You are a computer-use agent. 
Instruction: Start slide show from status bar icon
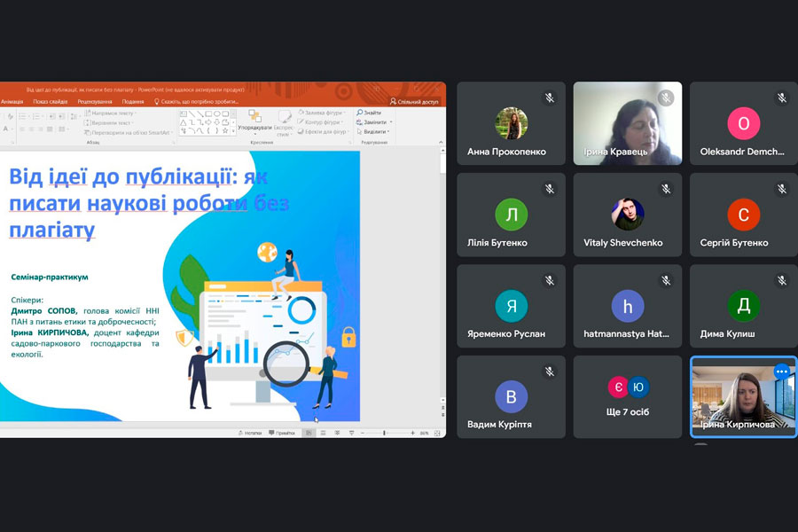click(351, 434)
